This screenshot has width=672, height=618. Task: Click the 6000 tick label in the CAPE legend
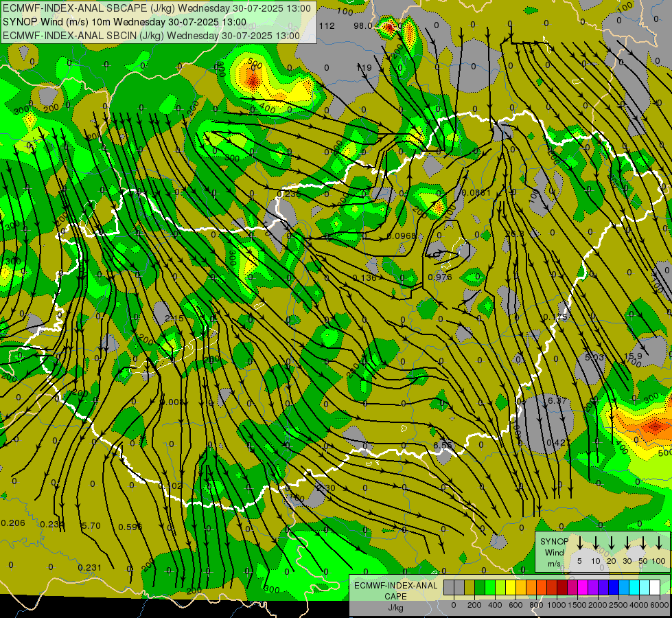[x=660, y=605]
